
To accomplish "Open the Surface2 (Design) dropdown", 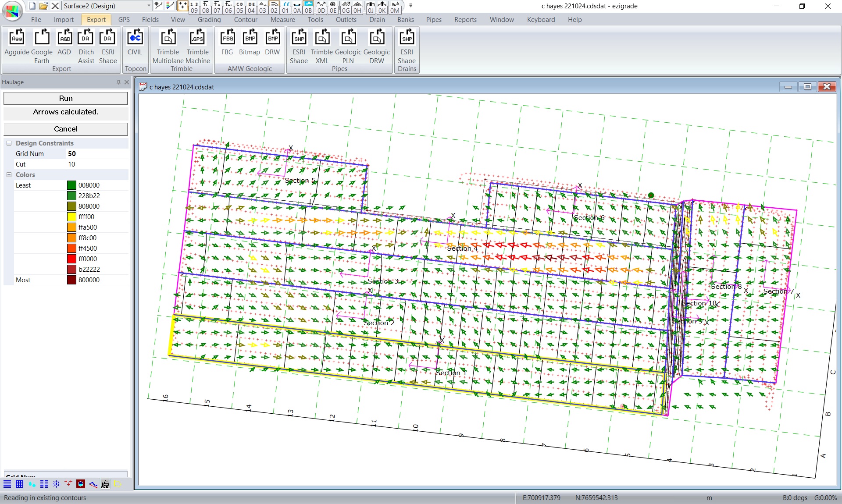I will [149, 6].
